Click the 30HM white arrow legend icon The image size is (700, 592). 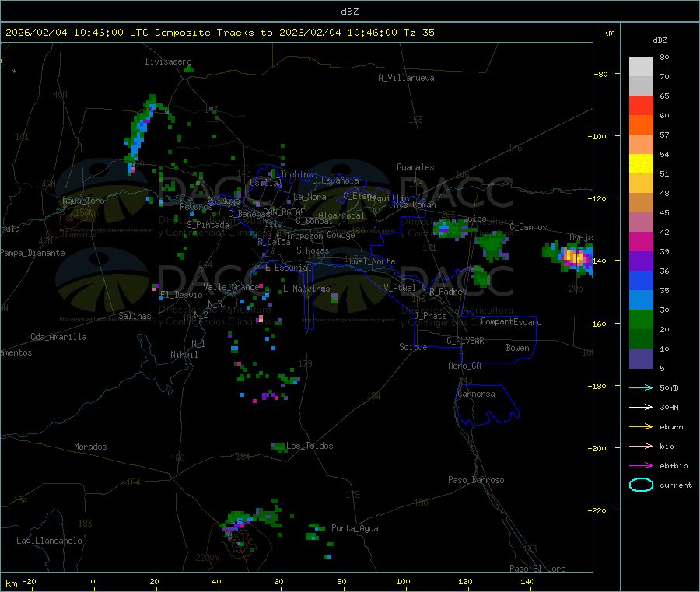[x=641, y=407]
